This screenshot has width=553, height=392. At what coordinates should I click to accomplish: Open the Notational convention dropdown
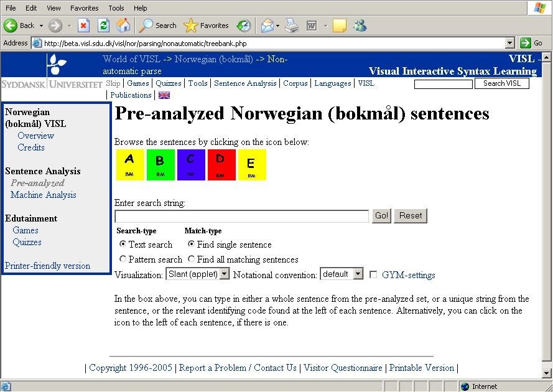tap(358, 274)
